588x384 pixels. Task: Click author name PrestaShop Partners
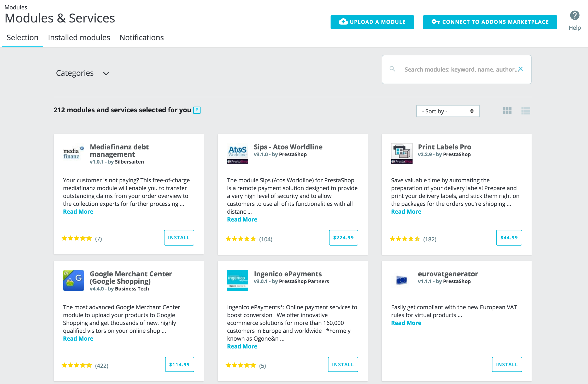tap(304, 281)
